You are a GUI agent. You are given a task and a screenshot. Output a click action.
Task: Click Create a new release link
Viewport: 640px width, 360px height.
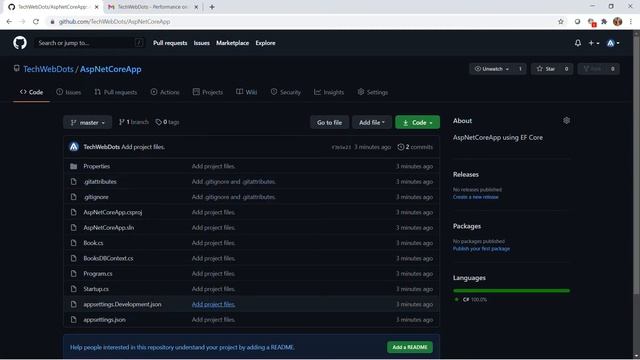click(x=476, y=197)
